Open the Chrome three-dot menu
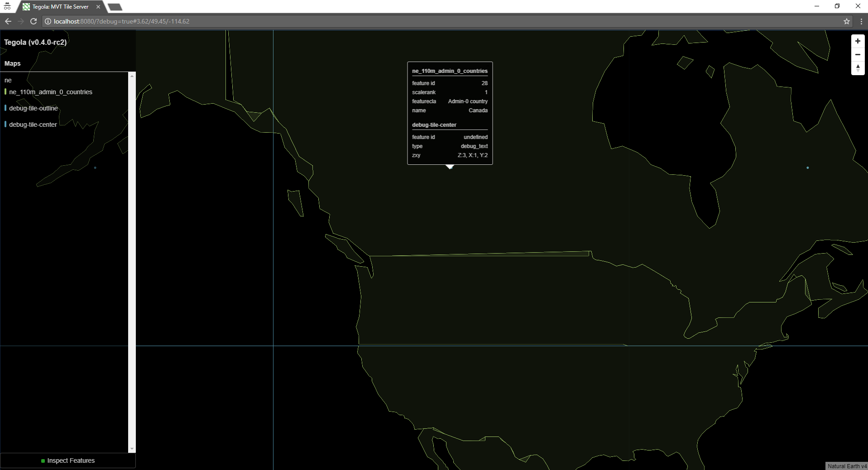This screenshot has height=470, width=868. 860,21
